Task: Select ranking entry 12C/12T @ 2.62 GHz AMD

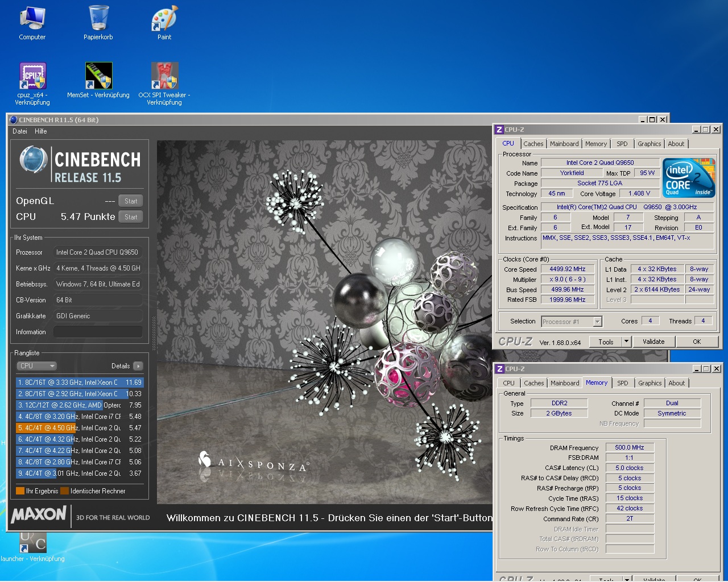Action: coord(80,405)
